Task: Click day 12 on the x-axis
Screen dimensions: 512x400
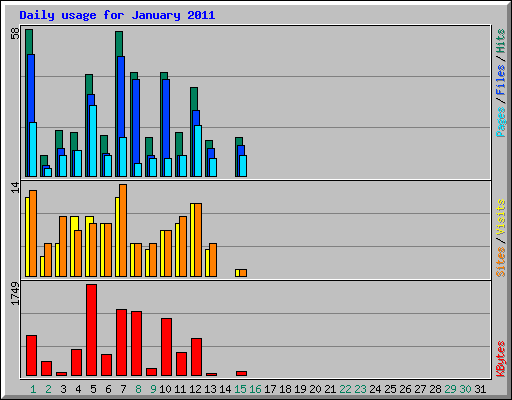Action: (195, 389)
